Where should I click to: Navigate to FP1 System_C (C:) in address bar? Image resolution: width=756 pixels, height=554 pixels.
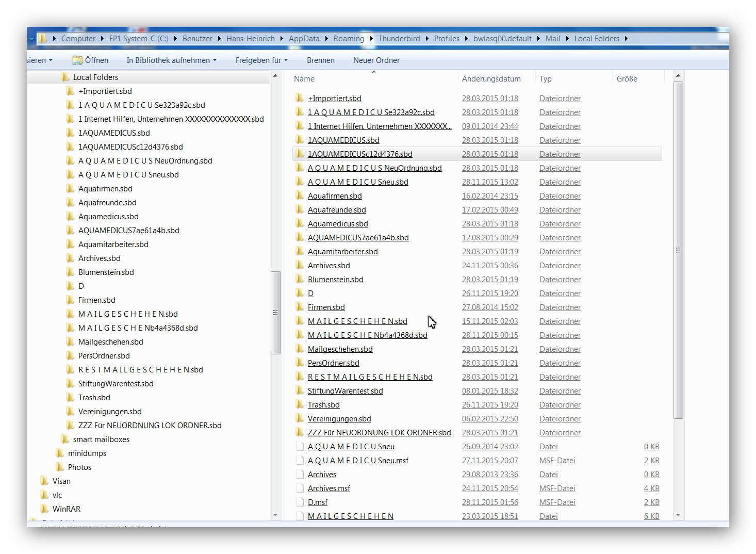[x=139, y=38]
